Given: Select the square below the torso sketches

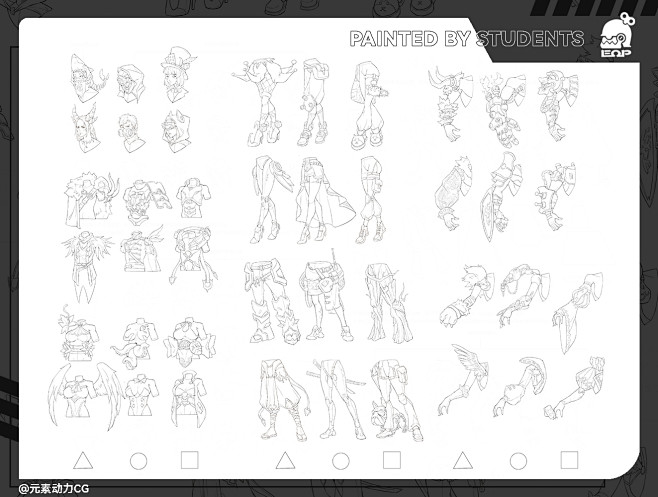Looking at the screenshot, I should pos(190,460).
